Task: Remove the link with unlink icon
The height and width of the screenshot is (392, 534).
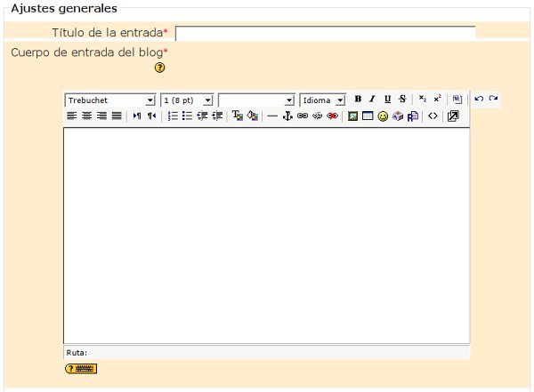Action: pyautogui.click(x=317, y=116)
